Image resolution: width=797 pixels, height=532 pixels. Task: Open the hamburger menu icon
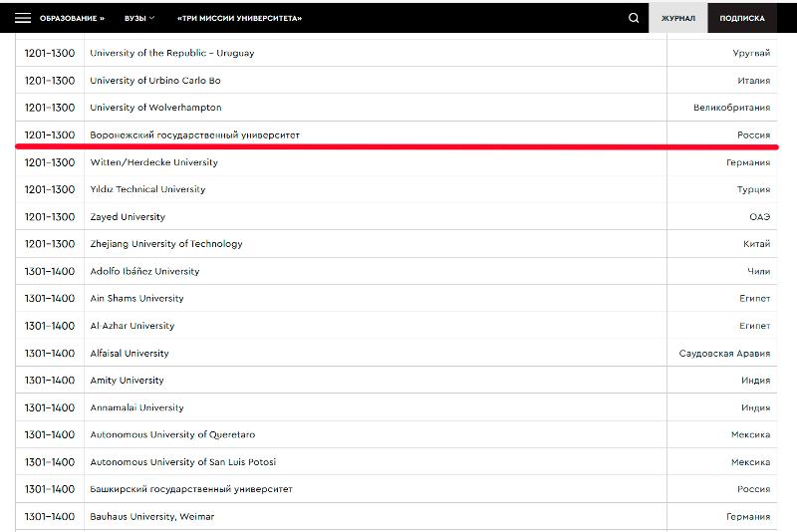(22, 18)
